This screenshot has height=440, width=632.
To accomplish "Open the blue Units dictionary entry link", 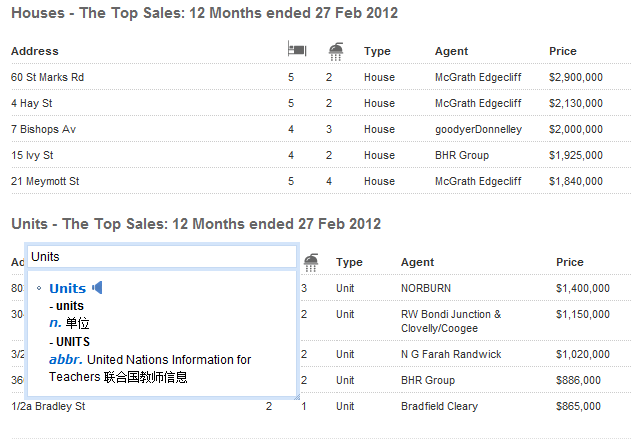I will pos(67,289).
